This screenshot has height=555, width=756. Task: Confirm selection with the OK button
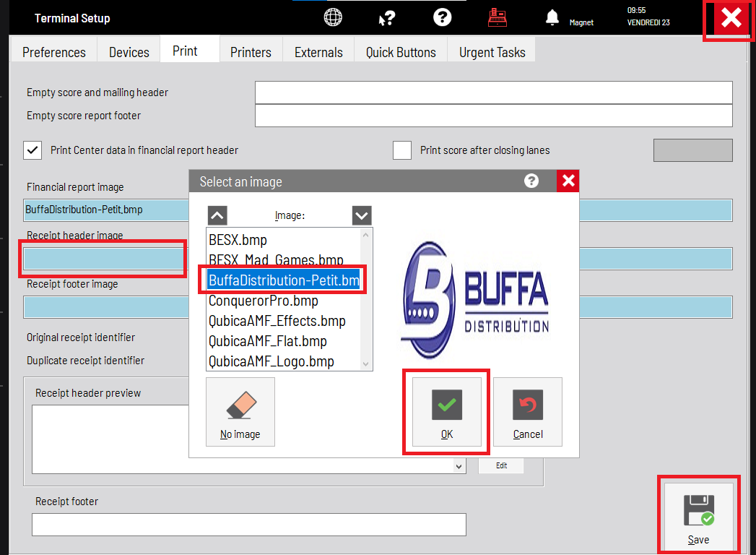pyautogui.click(x=446, y=412)
